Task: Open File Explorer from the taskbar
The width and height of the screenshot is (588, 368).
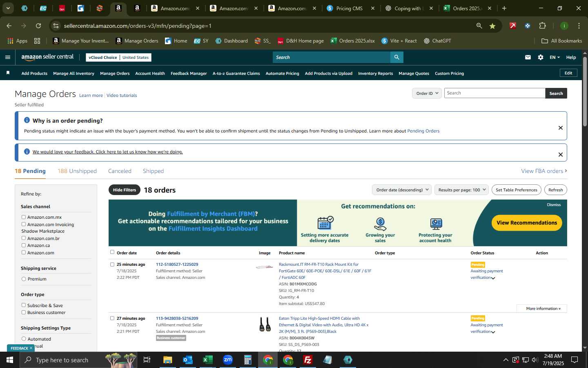Action: (168, 360)
